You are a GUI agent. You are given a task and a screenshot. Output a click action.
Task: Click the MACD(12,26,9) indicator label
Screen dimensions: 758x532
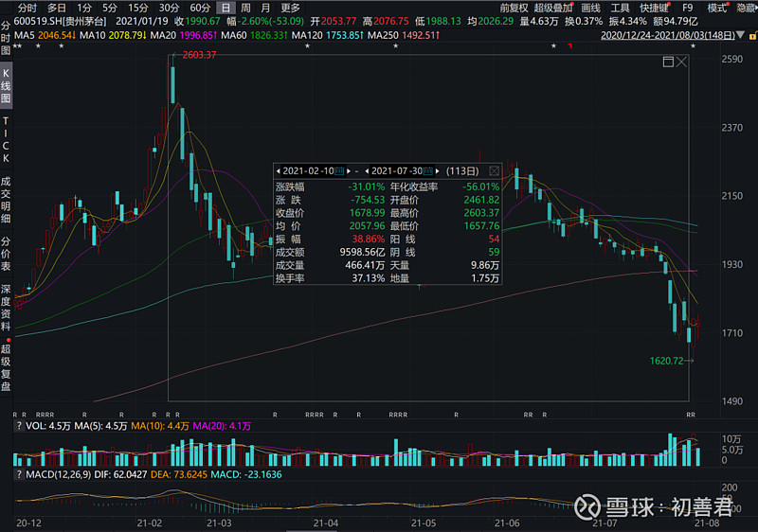pyautogui.click(x=59, y=474)
